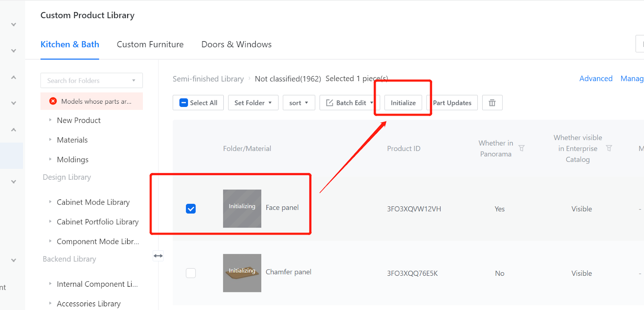Click the panel resize double-arrow handle
Image resolution: width=644 pixels, height=310 pixels.
[158, 256]
